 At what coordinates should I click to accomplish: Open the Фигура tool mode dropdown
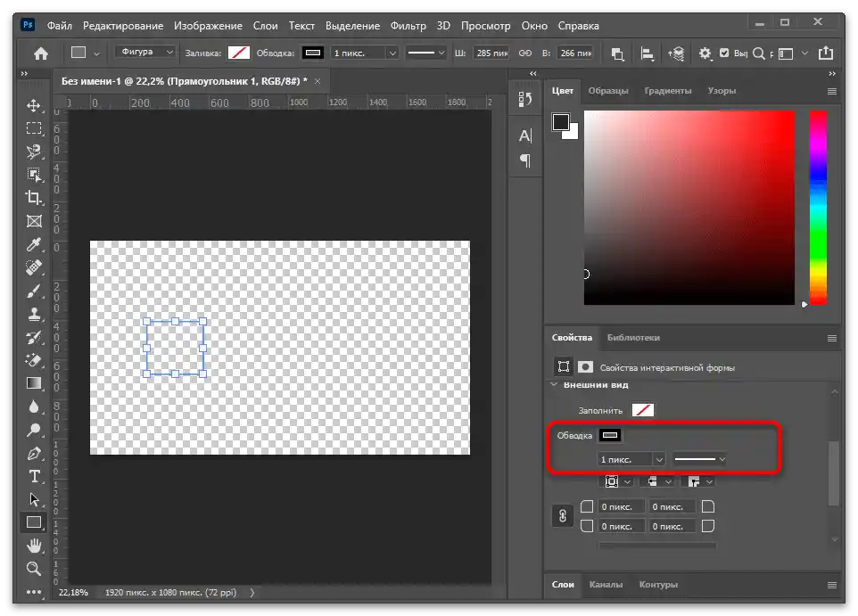145,52
